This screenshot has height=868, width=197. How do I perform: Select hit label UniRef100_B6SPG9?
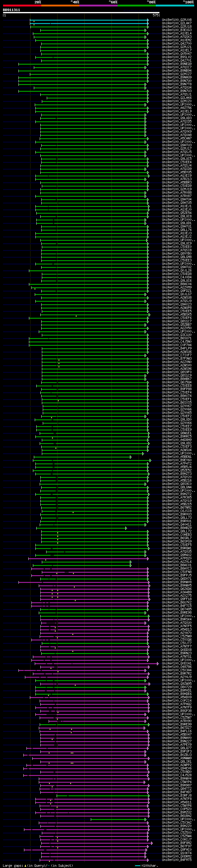click(x=177, y=542)
